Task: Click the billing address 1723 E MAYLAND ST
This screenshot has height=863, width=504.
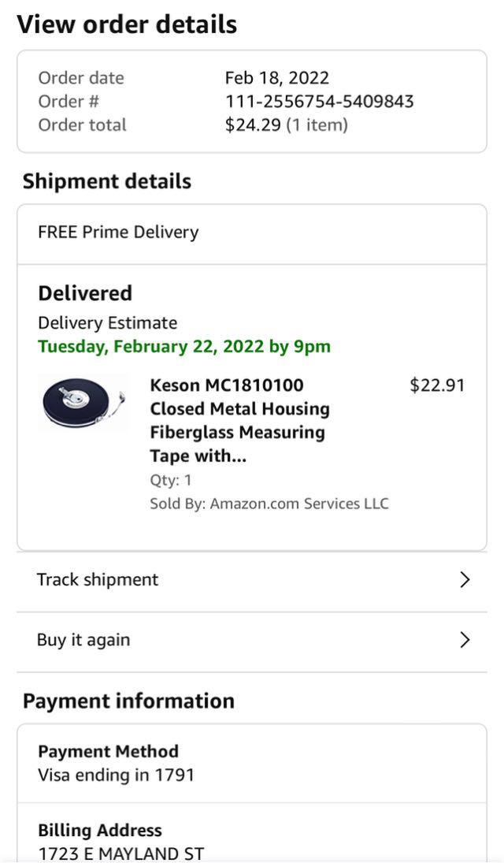Action: (x=121, y=853)
